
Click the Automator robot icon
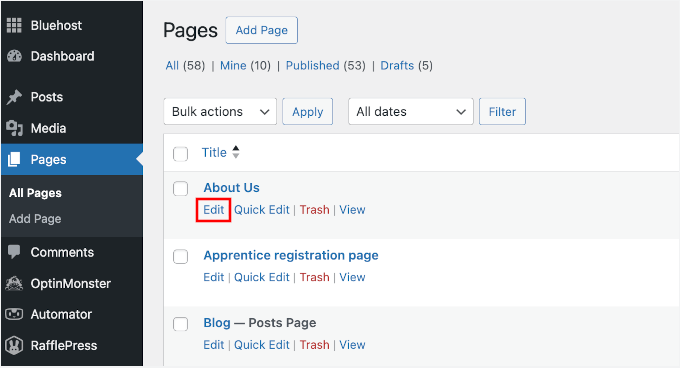pos(14,314)
